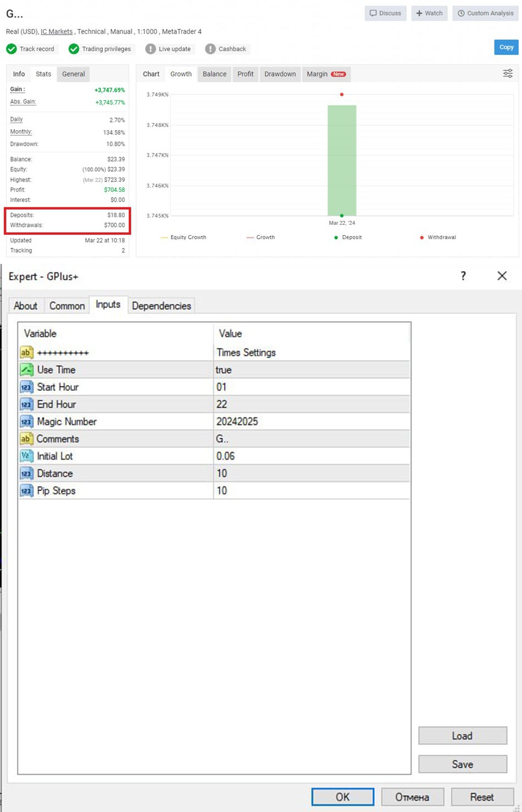Image resolution: width=522 pixels, height=812 pixels.
Task: Click the Reset button
Action: pyautogui.click(x=482, y=797)
